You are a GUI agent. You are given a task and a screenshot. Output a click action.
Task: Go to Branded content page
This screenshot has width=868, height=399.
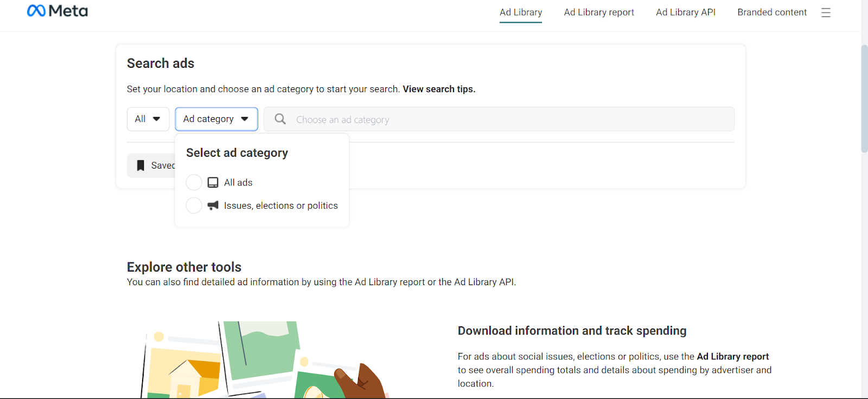(x=771, y=12)
